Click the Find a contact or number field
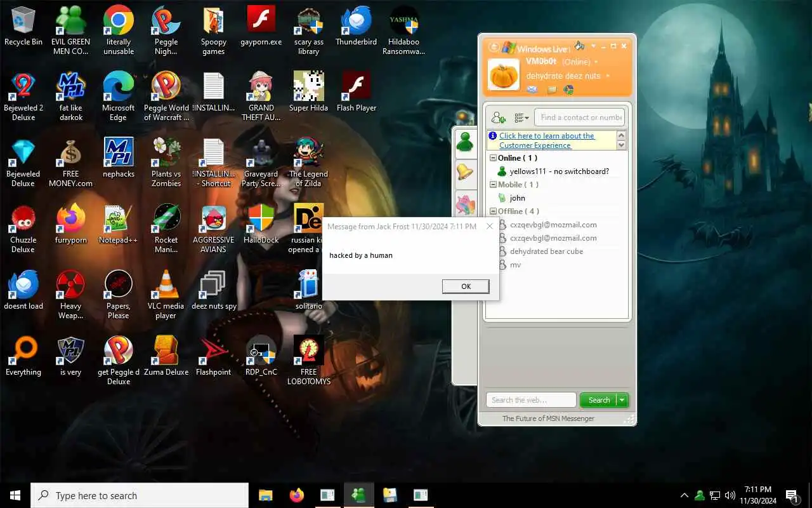The image size is (812, 508). tap(580, 117)
